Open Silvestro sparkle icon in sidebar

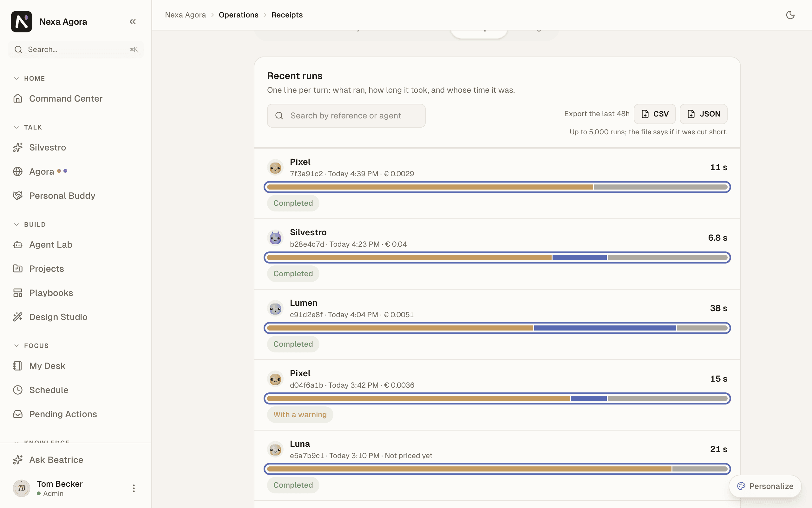(18, 148)
